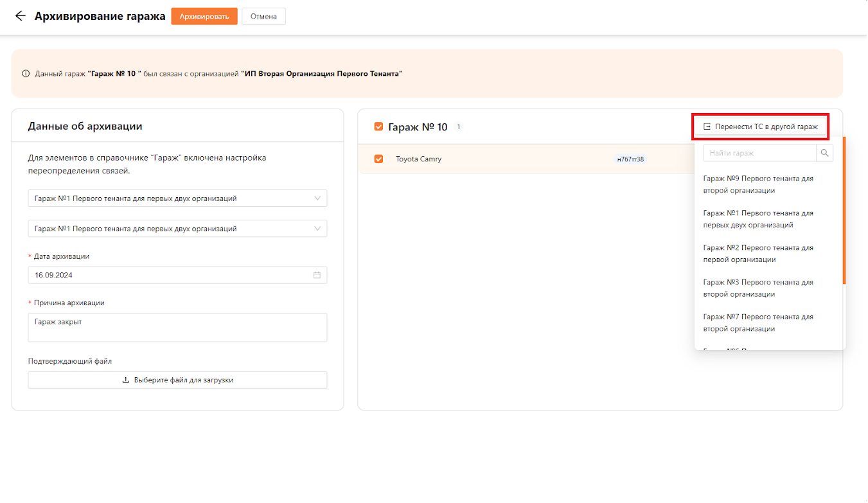This screenshot has height=503, width=868.
Task: Click Выберите файл для загрузки upload button
Action: [x=177, y=380]
